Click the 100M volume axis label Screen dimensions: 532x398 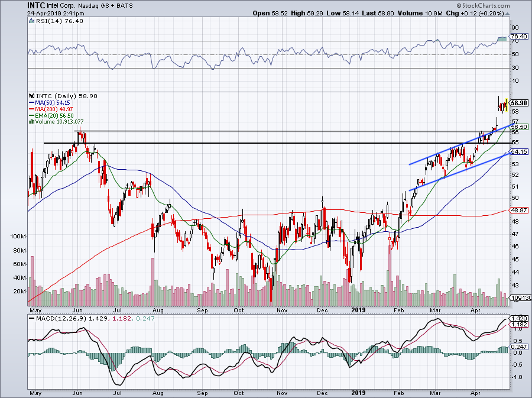(18, 237)
